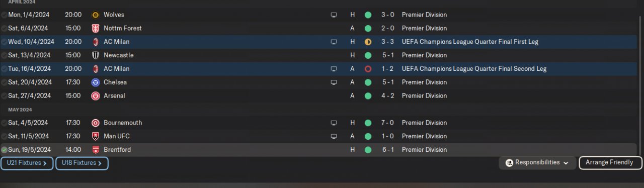Toggle the checkmark beside Wed 10/4/2024 fixture
The width and height of the screenshot is (644, 188).
pos(4,42)
